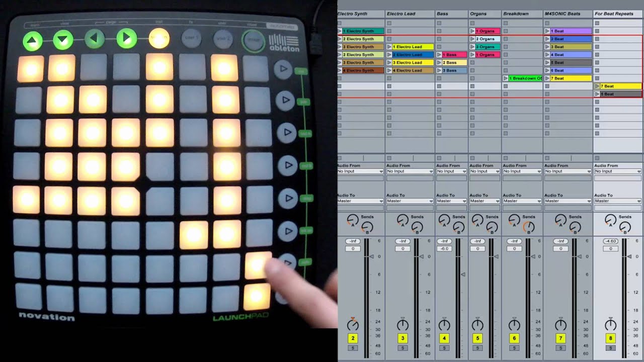Toggle track 2 activator for Electro Synth
Screen dimensions: 644x362
(x=353, y=338)
